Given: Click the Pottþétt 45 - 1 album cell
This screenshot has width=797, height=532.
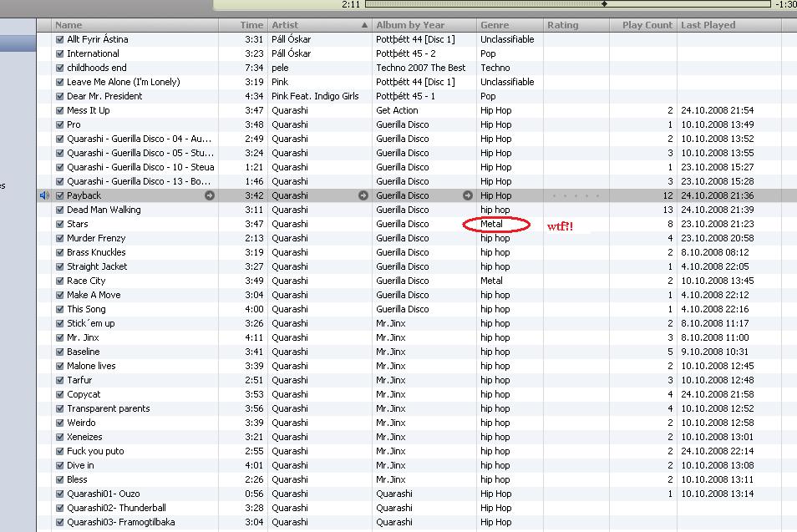Looking at the screenshot, I should (406, 96).
